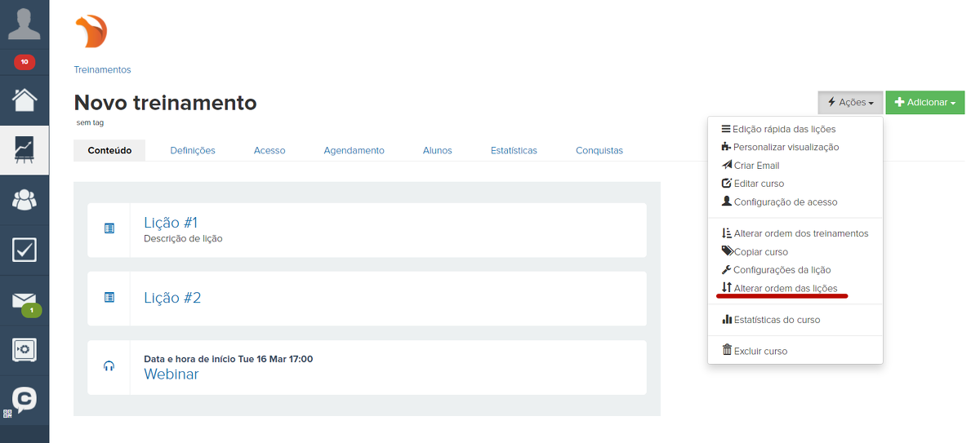Expand the green Adicionar dropdown
This screenshot has width=980, height=443.
pos(924,103)
